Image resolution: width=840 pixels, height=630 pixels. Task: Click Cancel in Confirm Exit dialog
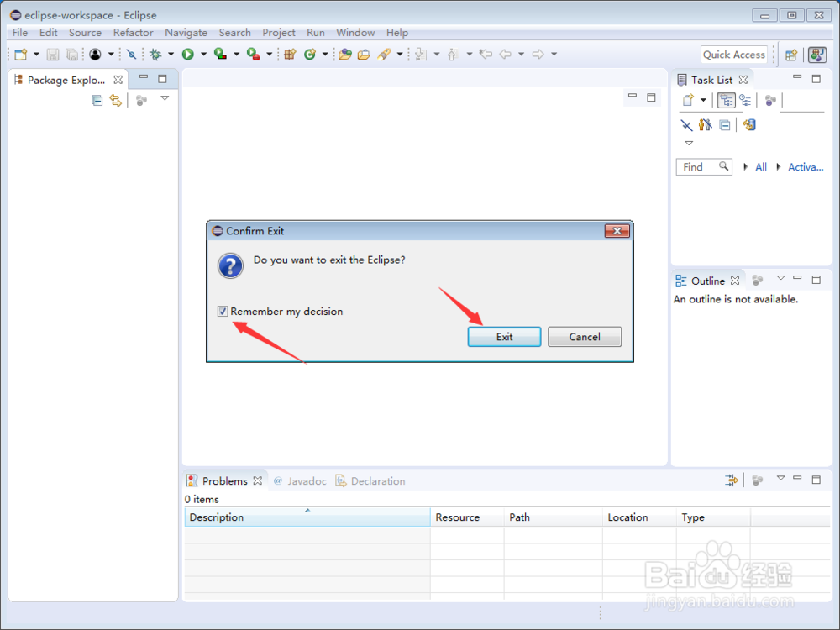585,337
